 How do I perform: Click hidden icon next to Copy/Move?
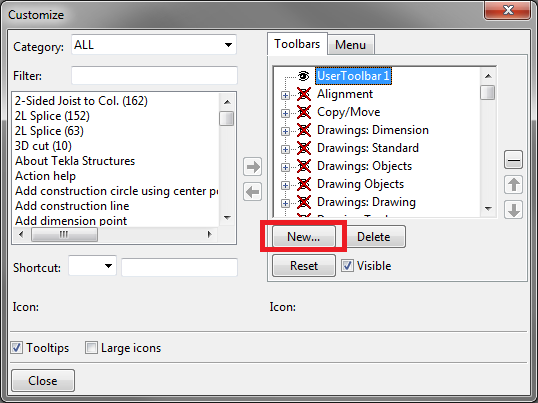click(x=304, y=112)
